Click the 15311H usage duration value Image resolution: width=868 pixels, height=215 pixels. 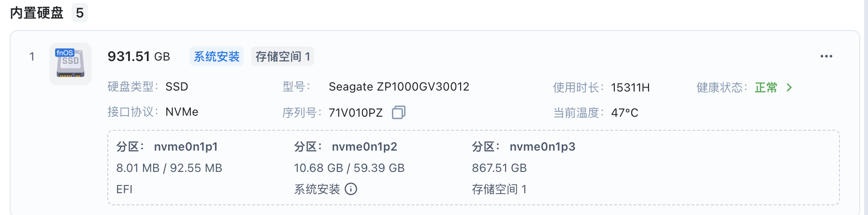(630, 88)
